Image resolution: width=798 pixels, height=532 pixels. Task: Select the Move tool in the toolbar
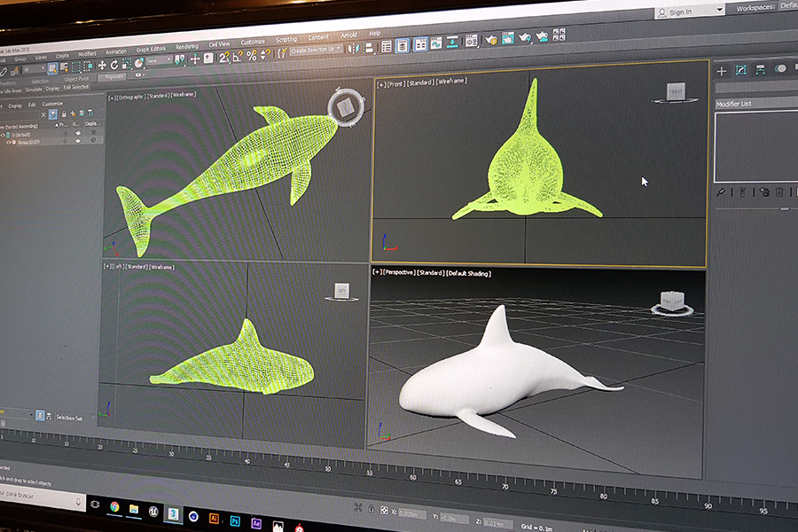point(102,66)
